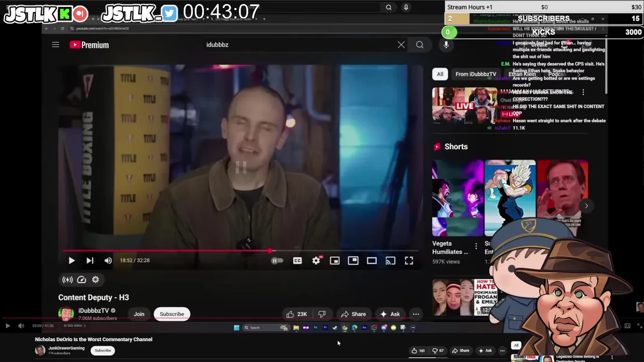The height and width of the screenshot is (362, 644).
Task: Like the Nicholas DeOrio video with 161 likes
Action: coord(418,351)
